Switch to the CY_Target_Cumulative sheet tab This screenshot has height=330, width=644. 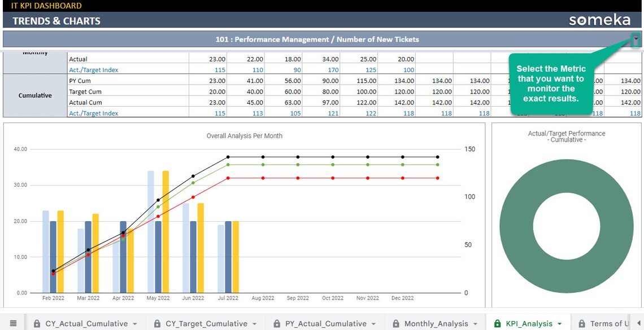click(x=206, y=323)
